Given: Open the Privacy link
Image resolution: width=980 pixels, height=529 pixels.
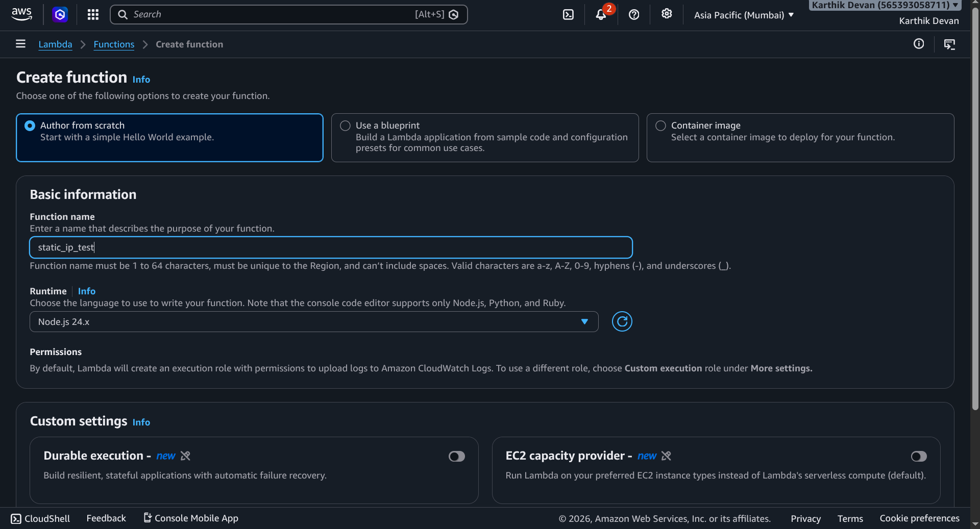Looking at the screenshot, I should tap(806, 519).
